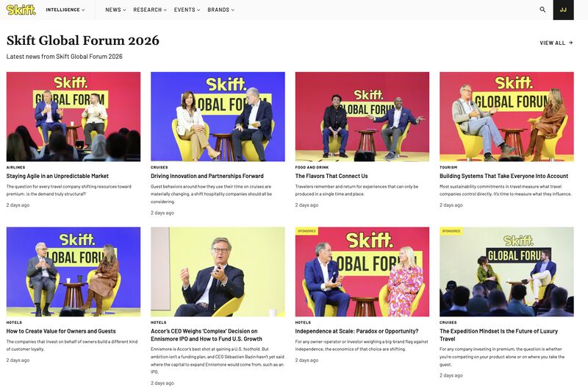588x387 pixels.
Task: Select the Airlines category tag
Action: click(x=15, y=168)
